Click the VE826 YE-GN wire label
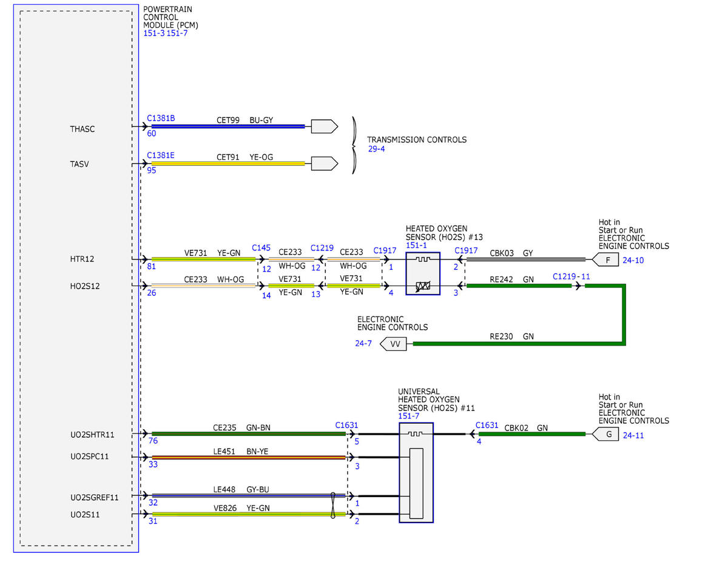Image resolution: width=728 pixels, height=562 pixels. click(241, 508)
